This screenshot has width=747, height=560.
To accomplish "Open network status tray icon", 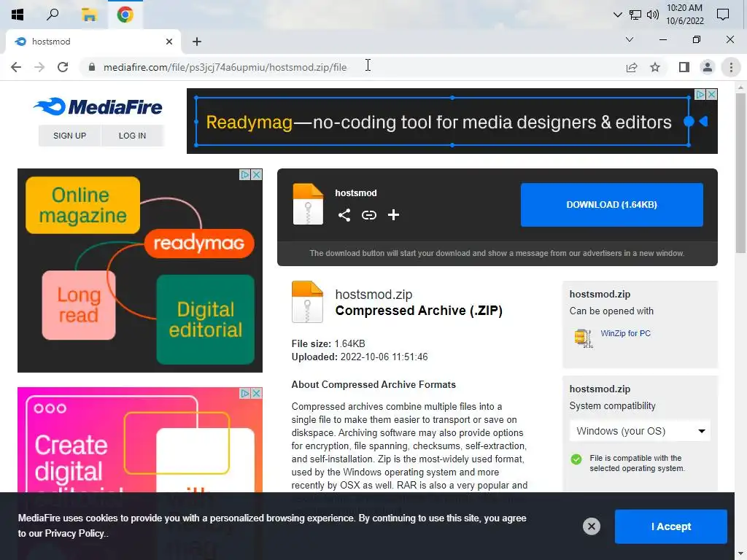I will click(635, 15).
